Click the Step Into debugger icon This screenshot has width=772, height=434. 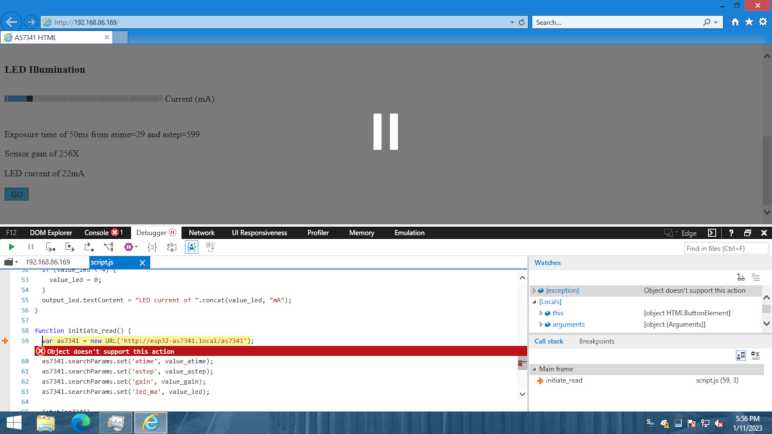[x=50, y=247]
